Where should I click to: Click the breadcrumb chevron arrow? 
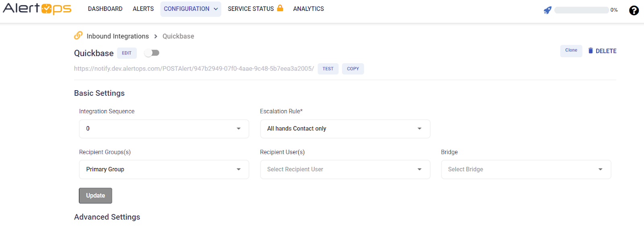coord(156,36)
